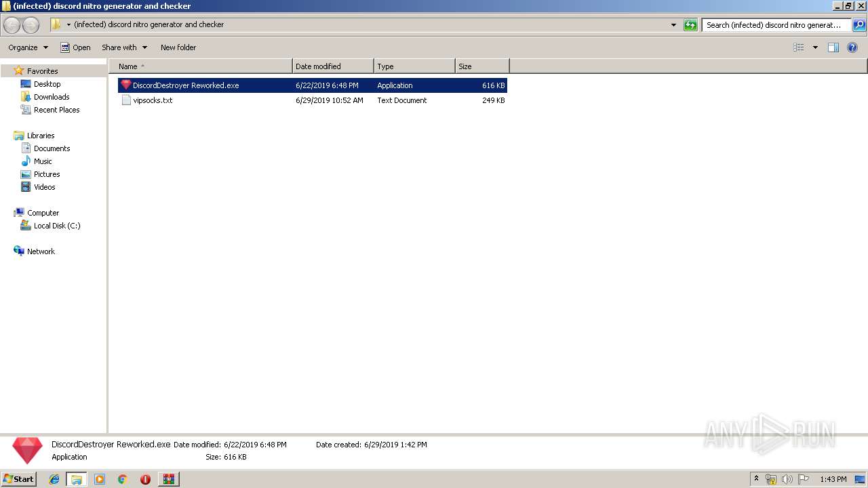Click the Show desktop button at taskbar end
Viewport: 868px width, 488px height.
(860, 479)
